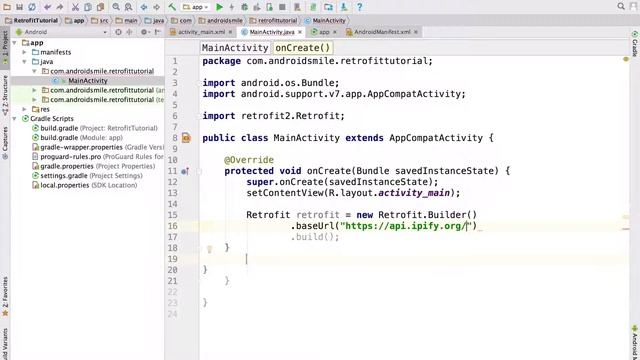Run app with coverage using the toolbar
Viewport: 640px width, 360px height.
(257, 7)
